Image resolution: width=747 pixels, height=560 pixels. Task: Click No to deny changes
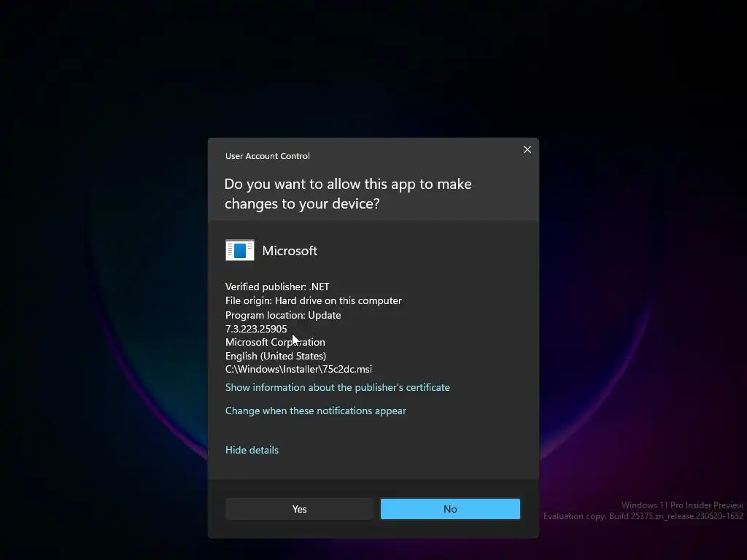point(450,509)
